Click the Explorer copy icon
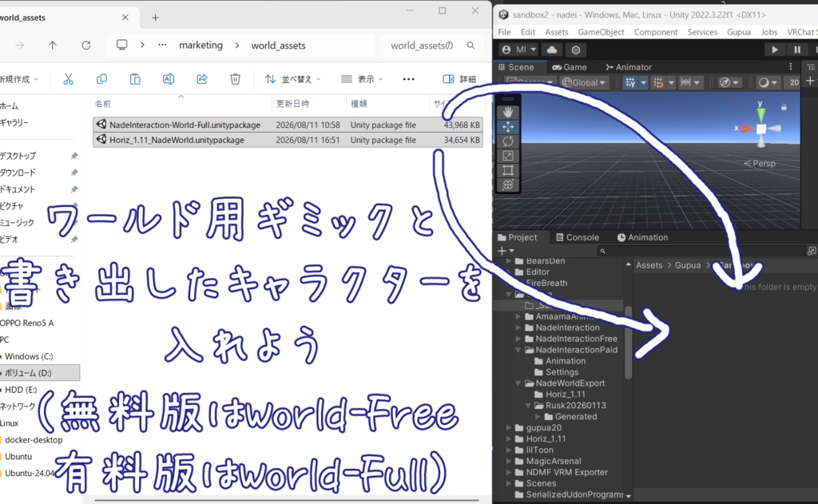 point(101,79)
